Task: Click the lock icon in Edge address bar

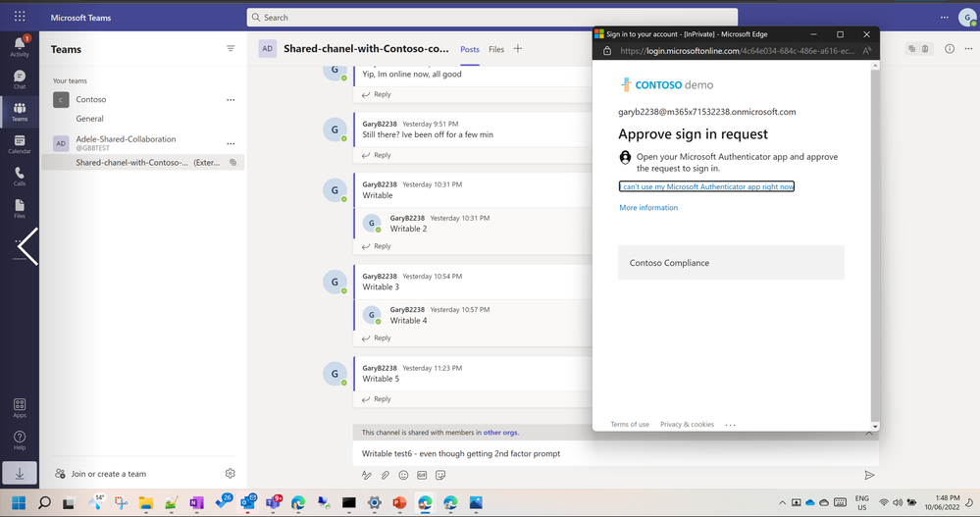Action: [607, 51]
